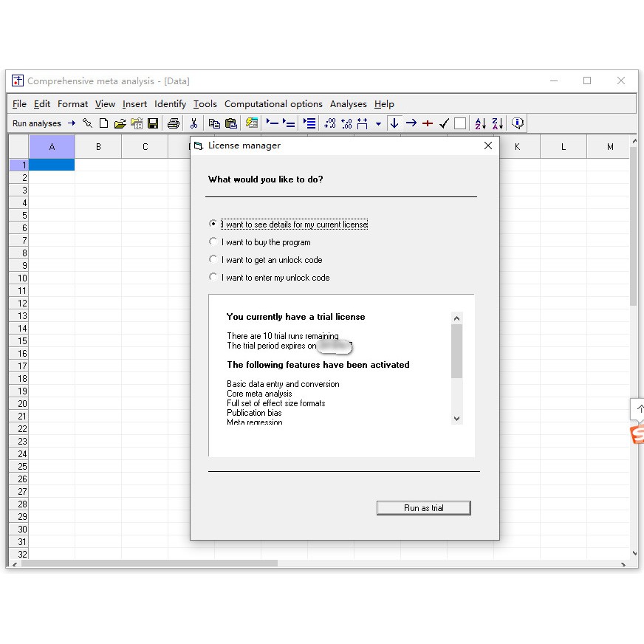Open the Insert menu
The width and height of the screenshot is (644, 644).
coord(134,104)
